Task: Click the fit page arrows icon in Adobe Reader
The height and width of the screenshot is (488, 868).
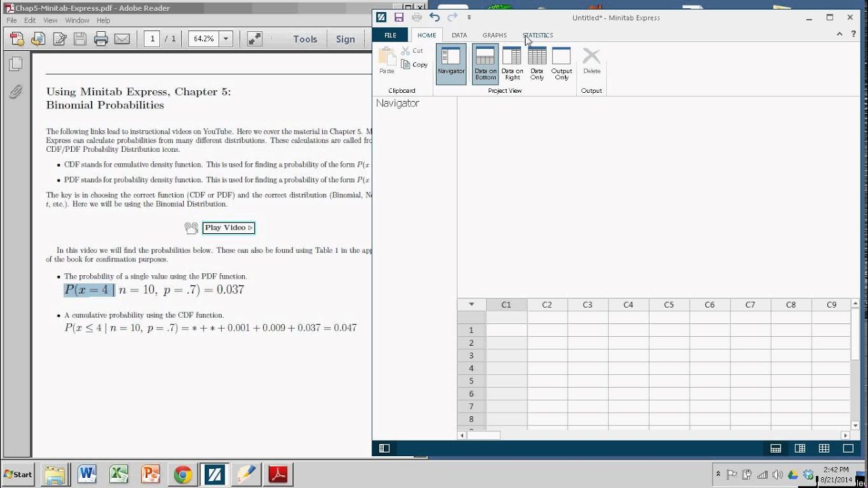Action: point(254,39)
